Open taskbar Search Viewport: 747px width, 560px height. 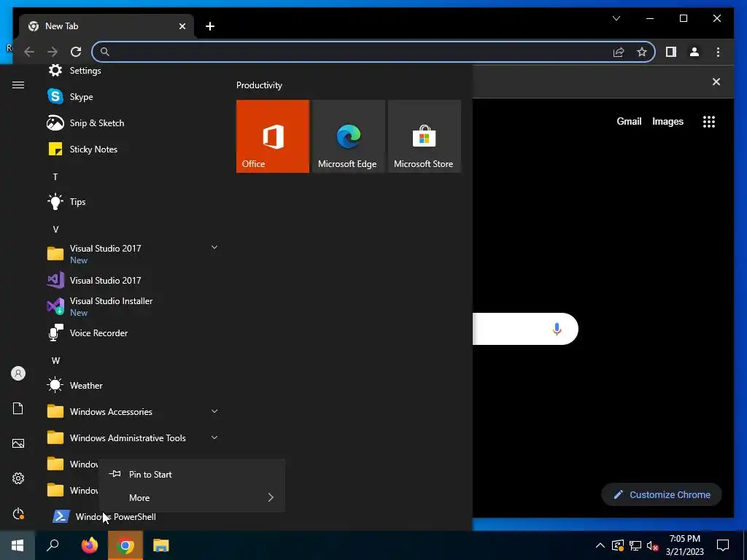click(53, 545)
